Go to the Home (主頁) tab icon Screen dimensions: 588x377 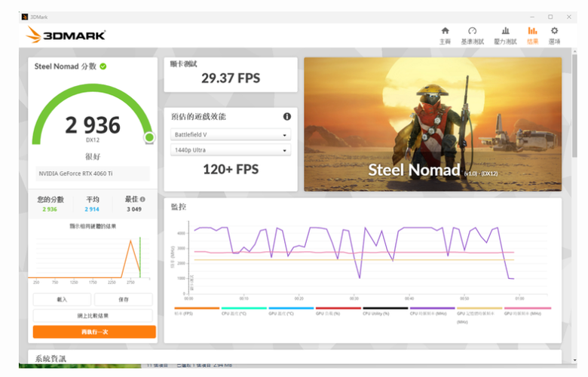pos(445,31)
